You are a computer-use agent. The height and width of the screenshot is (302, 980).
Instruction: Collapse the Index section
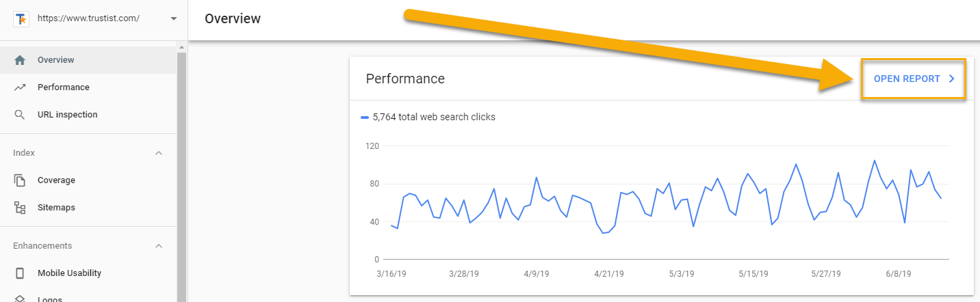point(159,153)
